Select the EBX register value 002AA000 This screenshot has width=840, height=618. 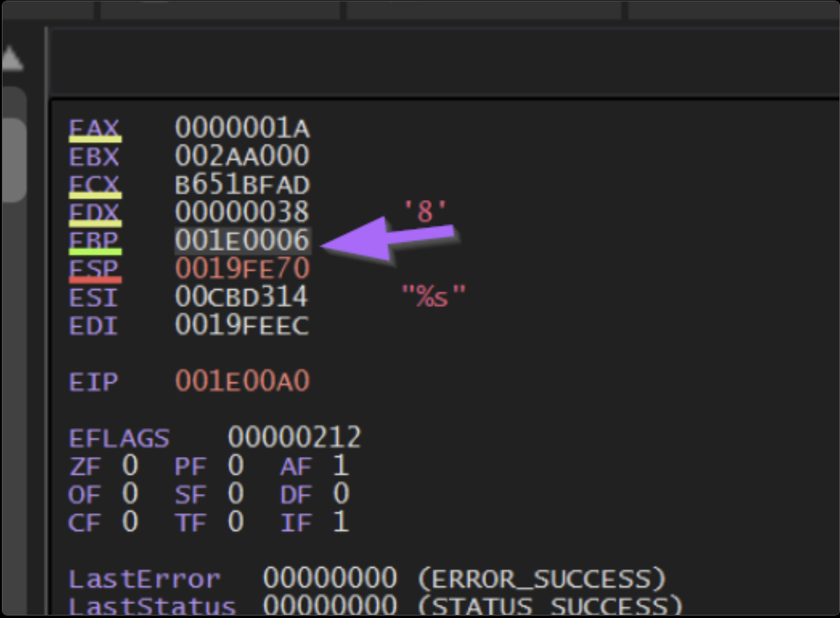point(242,156)
